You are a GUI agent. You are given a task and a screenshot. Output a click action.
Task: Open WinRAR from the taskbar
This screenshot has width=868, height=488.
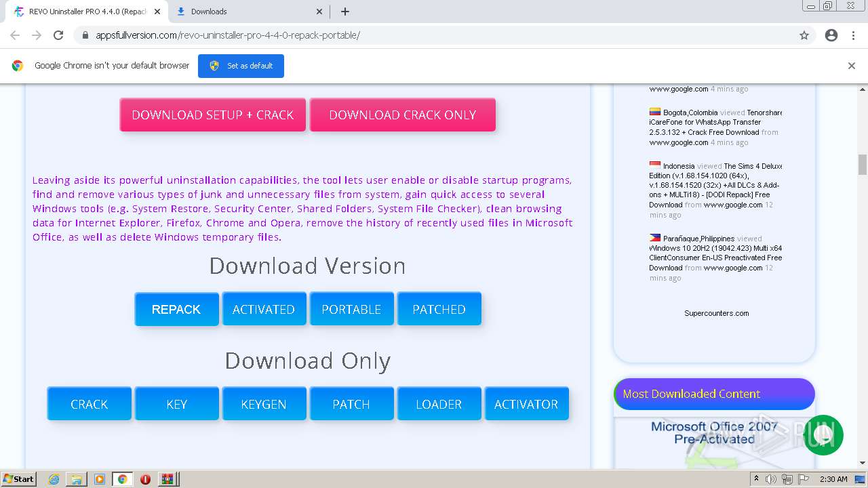[x=167, y=479]
